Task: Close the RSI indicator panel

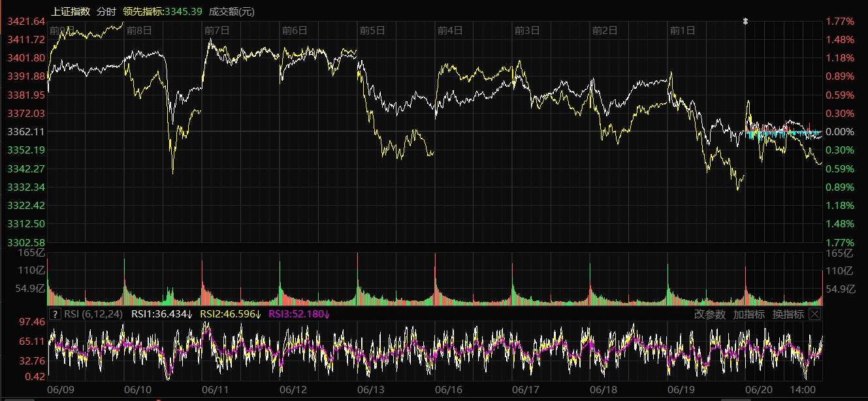Action: click(814, 314)
